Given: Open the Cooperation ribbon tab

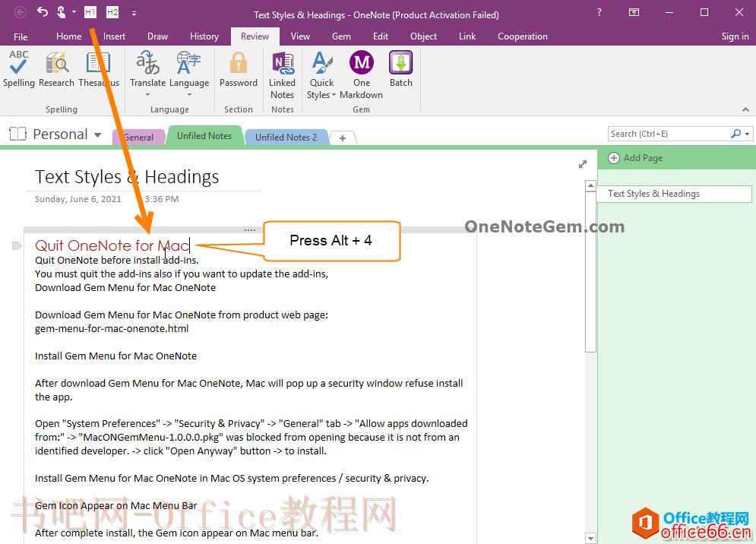Looking at the screenshot, I should 523,36.
